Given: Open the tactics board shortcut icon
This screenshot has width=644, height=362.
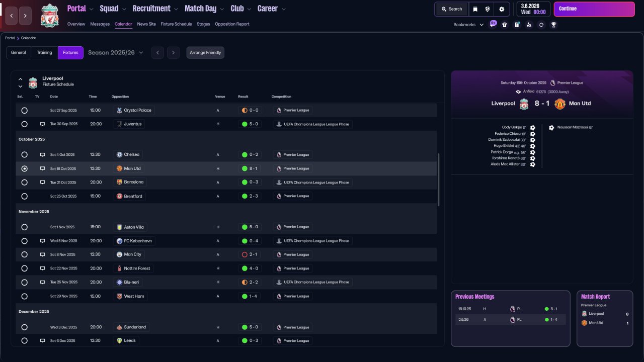Looking at the screenshot, I should [x=517, y=25].
